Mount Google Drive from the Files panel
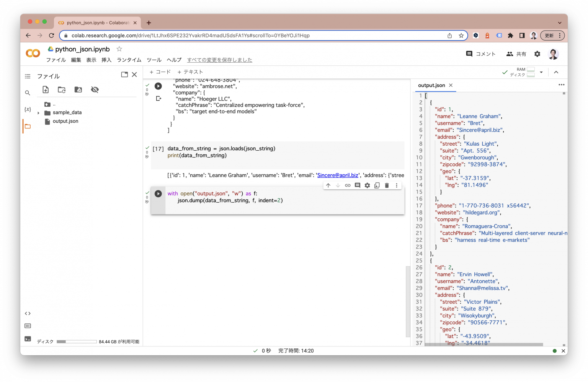588x382 pixels. (78, 89)
